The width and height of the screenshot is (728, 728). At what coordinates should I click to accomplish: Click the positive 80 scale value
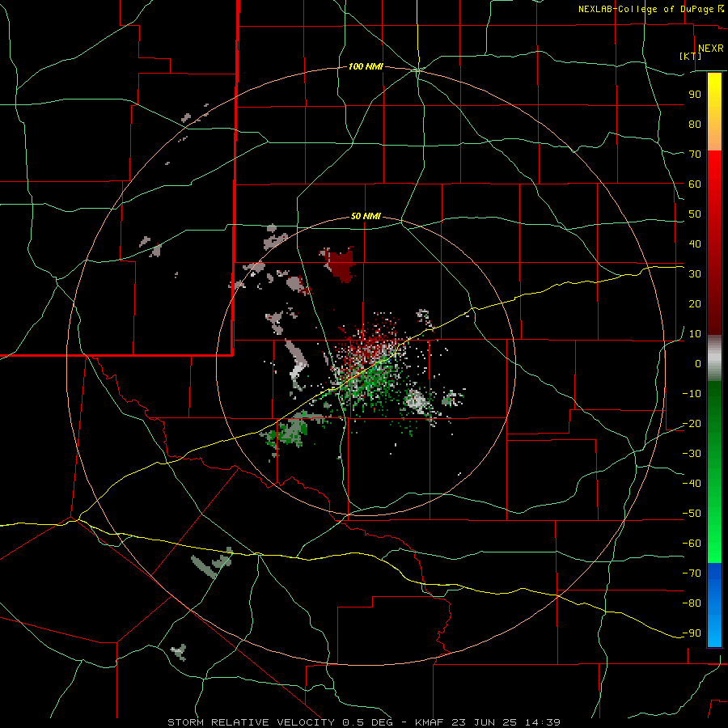click(695, 125)
